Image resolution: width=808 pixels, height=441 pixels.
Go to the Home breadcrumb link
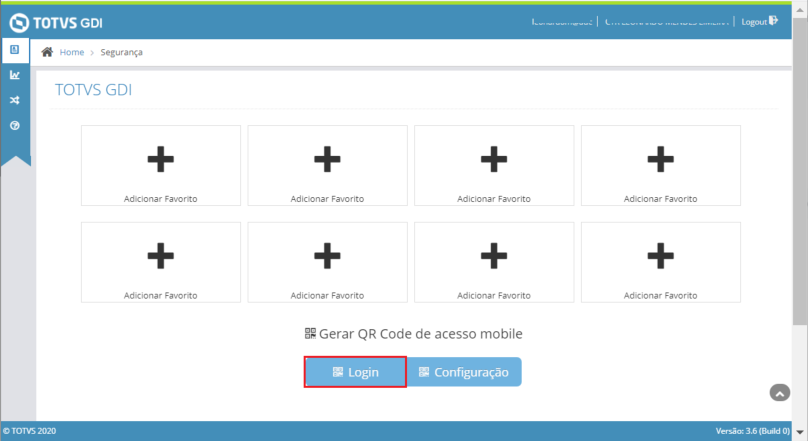coord(72,52)
